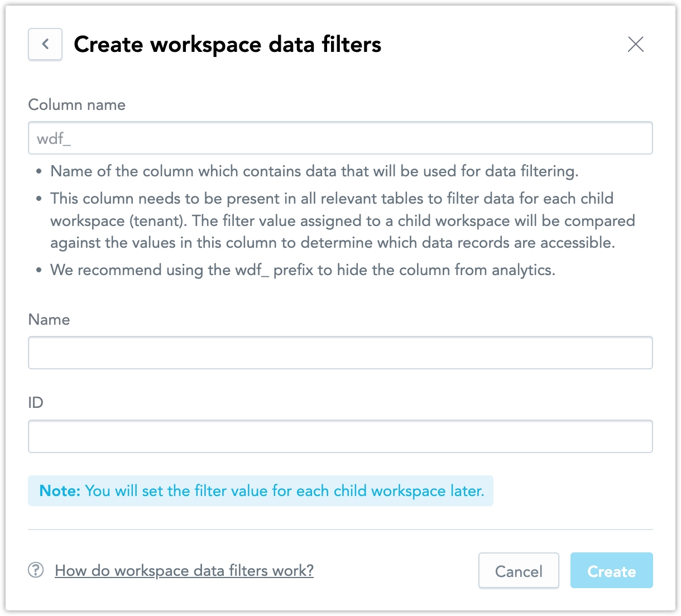681x616 pixels.
Task: Click the Column name field label
Action: click(x=77, y=104)
